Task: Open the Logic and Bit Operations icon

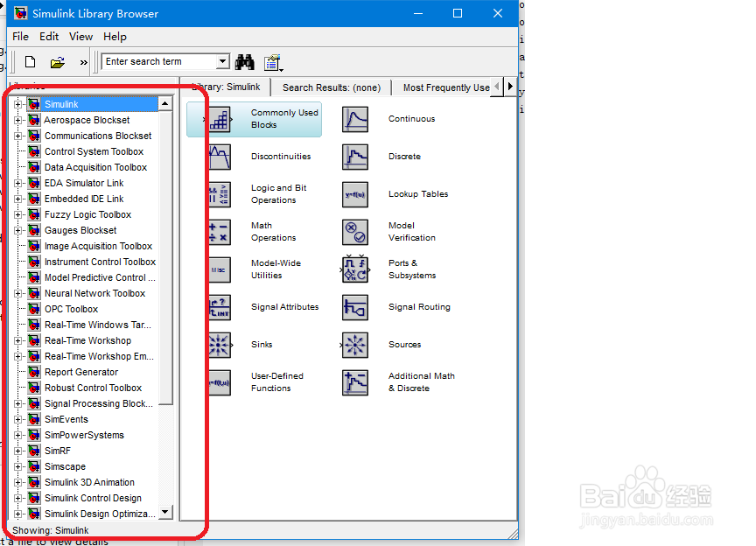Action: [220, 194]
